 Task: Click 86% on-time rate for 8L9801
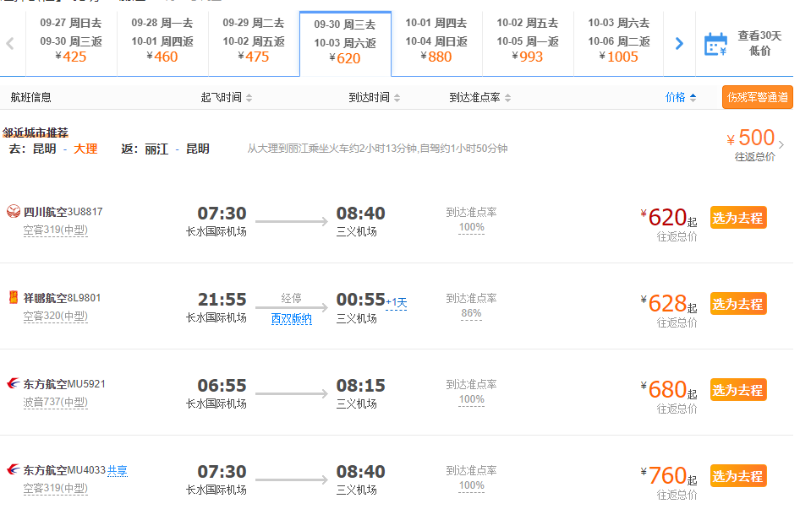471,313
